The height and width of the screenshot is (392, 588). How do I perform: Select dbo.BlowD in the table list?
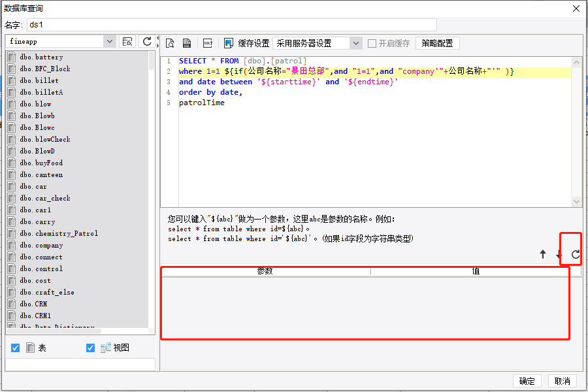pyautogui.click(x=37, y=151)
